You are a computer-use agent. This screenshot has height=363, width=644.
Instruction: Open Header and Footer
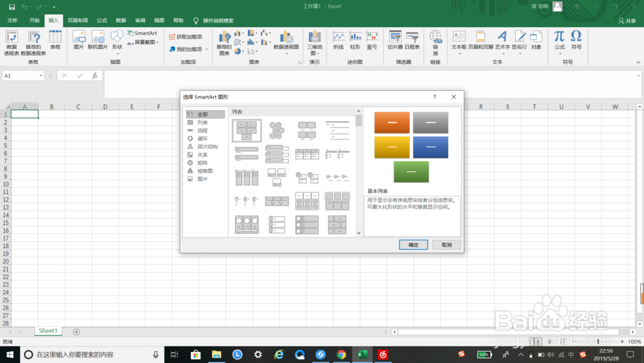pos(480,40)
